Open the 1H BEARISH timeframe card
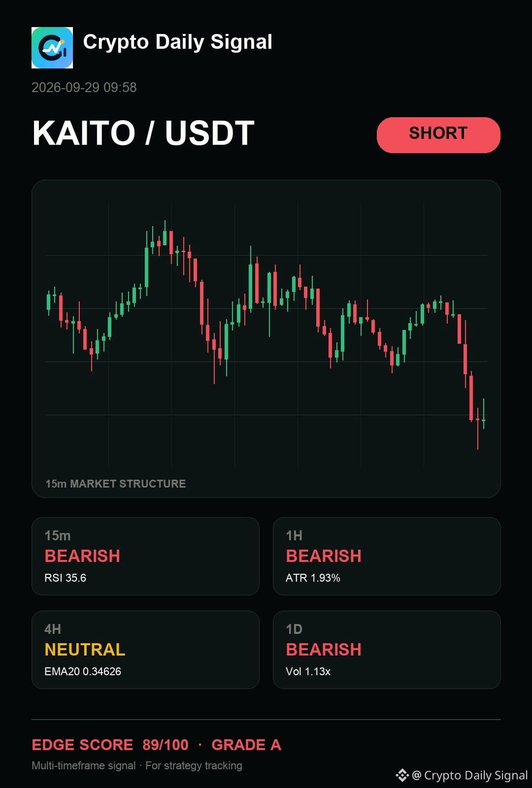 tap(387, 556)
